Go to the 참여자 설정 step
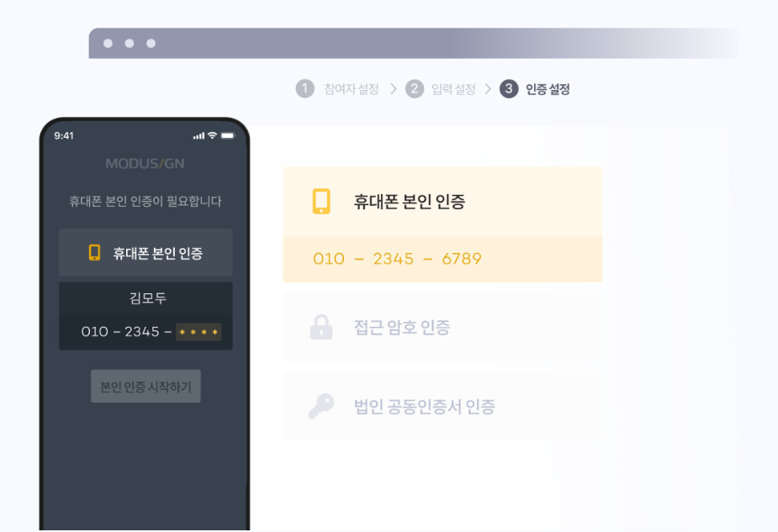The width and height of the screenshot is (778, 532). pyautogui.click(x=352, y=89)
